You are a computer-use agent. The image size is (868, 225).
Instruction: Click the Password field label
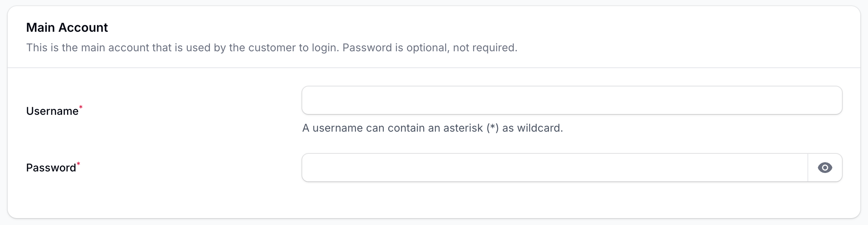click(x=51, y=168)
